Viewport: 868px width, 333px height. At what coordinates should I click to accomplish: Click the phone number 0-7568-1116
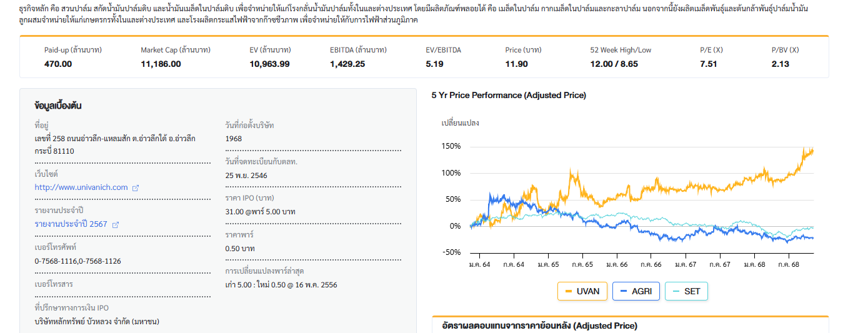(56, 261)
